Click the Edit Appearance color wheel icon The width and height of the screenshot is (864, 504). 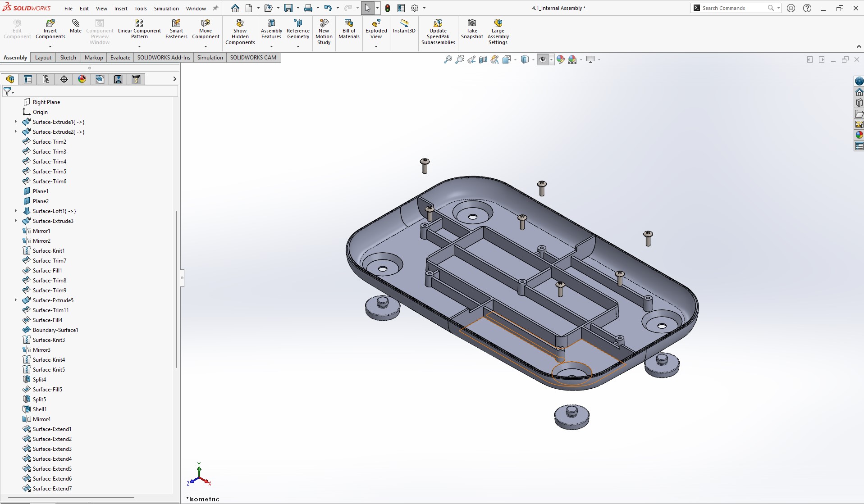click(x=561, y=59)
